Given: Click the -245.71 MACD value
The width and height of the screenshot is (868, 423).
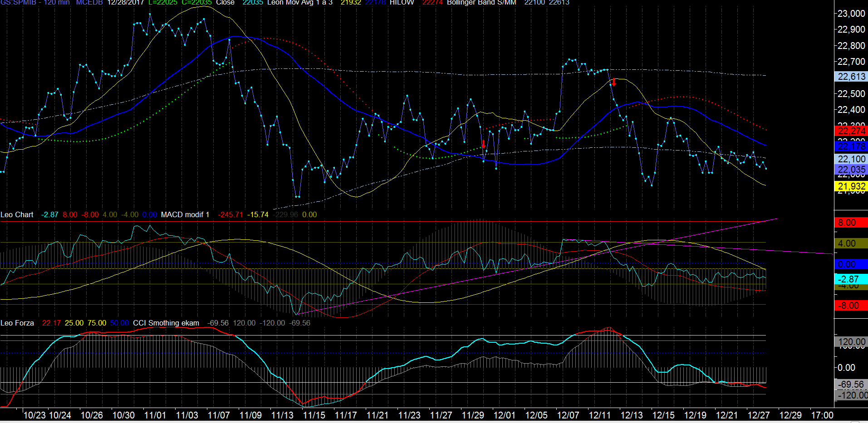Looking at the screenshot, I should 230,214.
